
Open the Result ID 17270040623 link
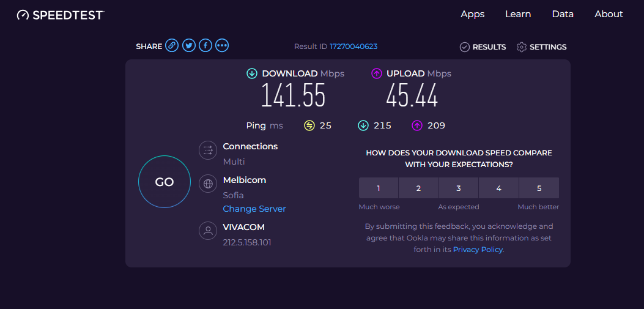353,47
